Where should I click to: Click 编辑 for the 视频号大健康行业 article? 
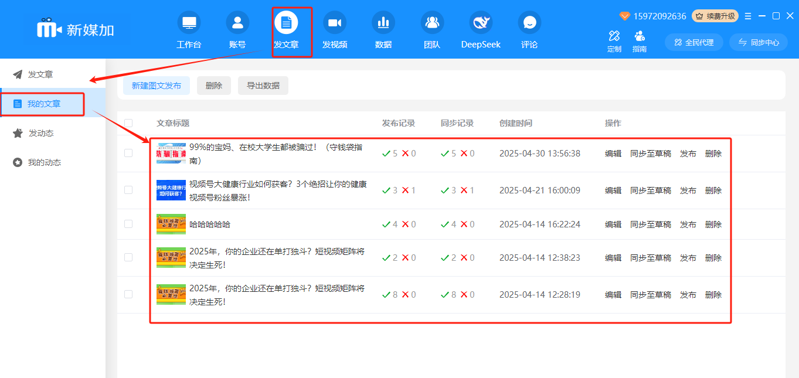[x=613, y=191]
